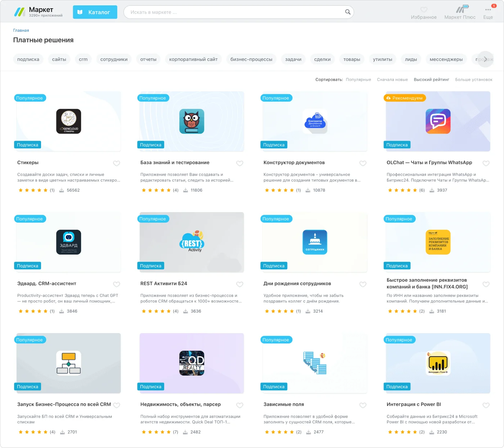This screenshot has width=504, height=448.
Task: Sort by Высокий рейтинг
Action: (x=431, y=80)
